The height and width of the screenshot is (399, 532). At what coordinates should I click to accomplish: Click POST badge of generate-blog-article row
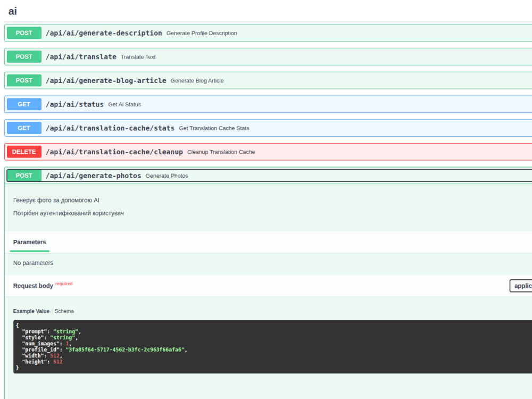pyautogui.click(x=24, y=80)
